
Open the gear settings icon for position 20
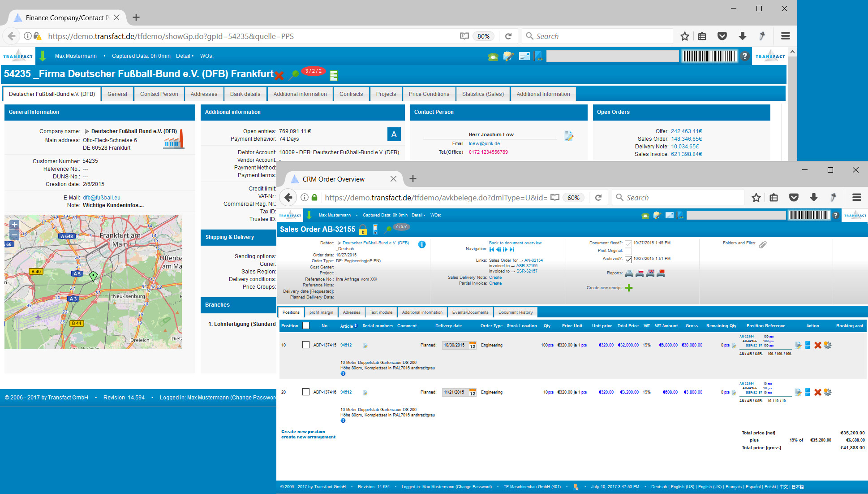click(x=828, y=392)
